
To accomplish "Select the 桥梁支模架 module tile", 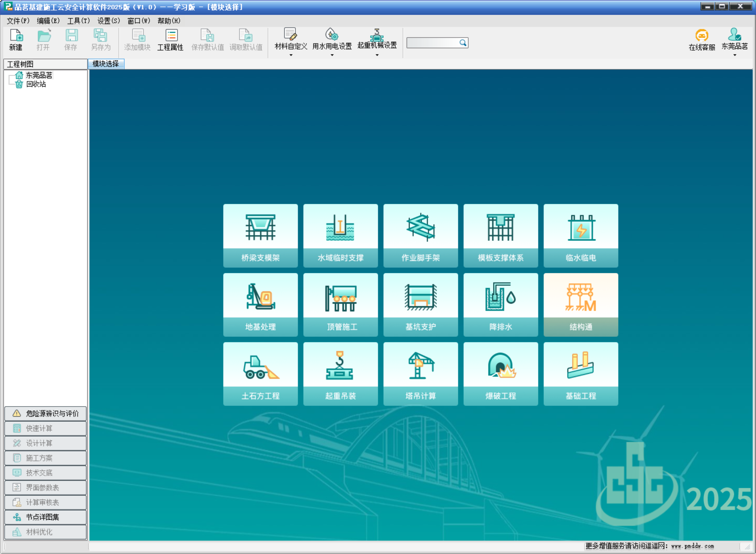I will [x=260, y=235].
